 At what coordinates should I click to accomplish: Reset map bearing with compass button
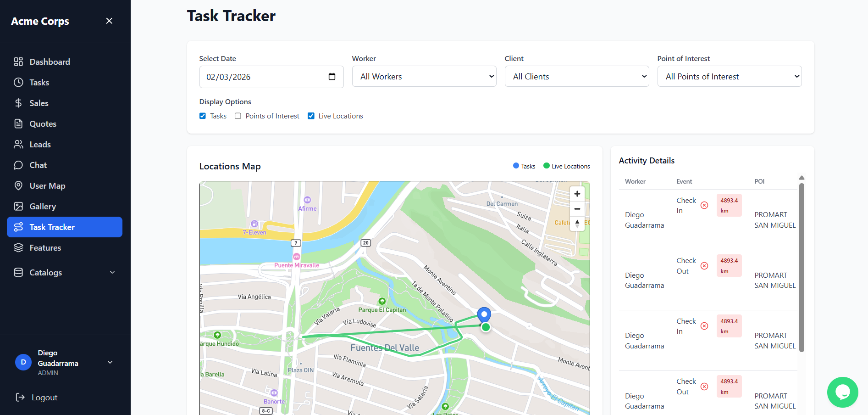577,224
